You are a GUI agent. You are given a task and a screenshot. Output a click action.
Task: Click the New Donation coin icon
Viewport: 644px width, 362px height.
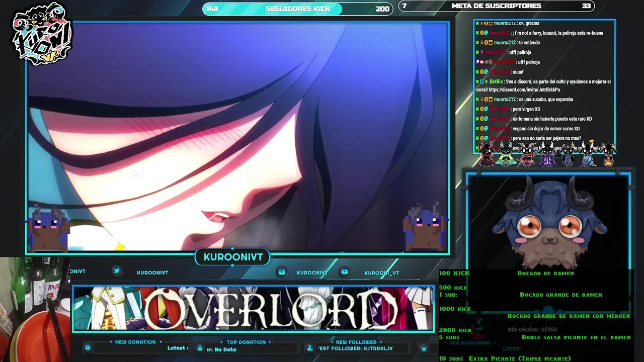pyautogui.click(x=88, y=347)
